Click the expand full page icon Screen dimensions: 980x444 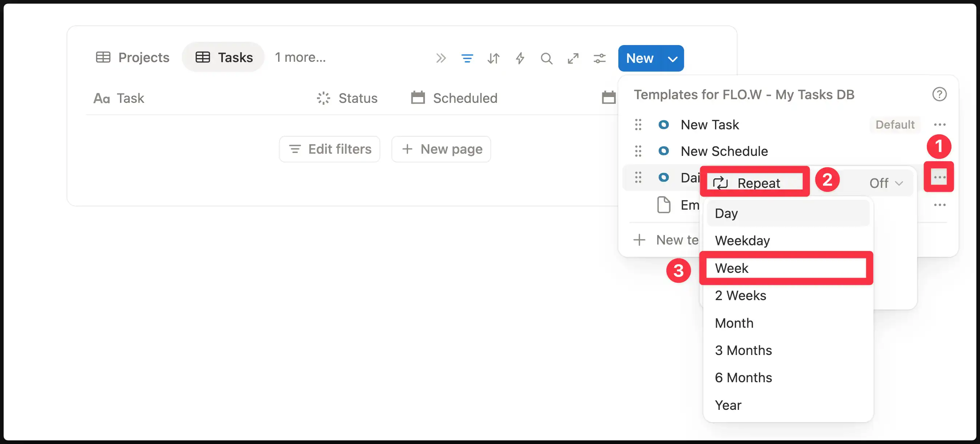click(573, 58)
